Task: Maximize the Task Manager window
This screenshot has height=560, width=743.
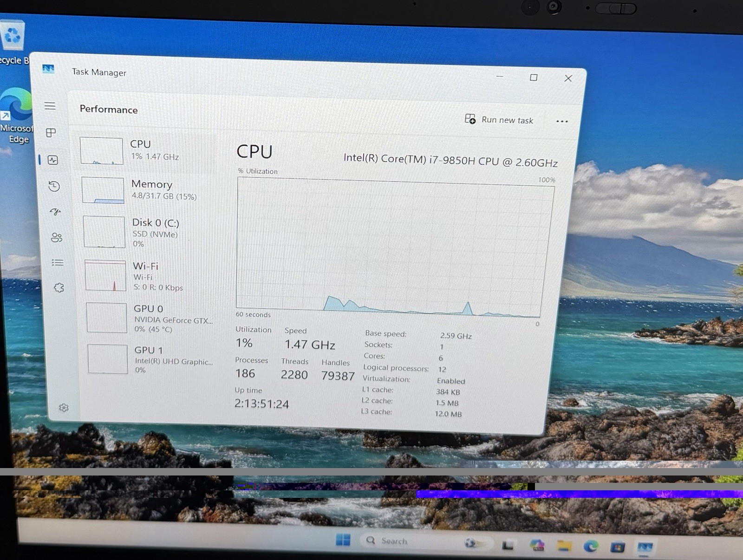Action: tap(534, 78)
